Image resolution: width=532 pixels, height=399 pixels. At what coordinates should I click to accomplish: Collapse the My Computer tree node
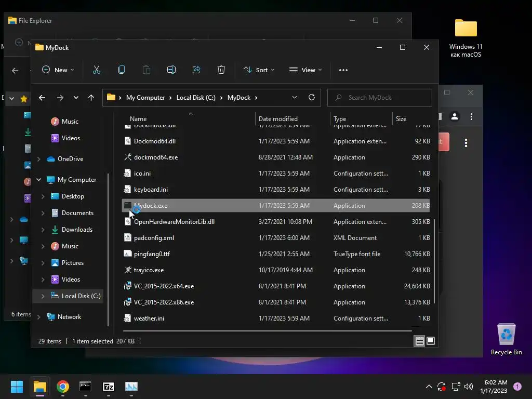tap(38, 179)
